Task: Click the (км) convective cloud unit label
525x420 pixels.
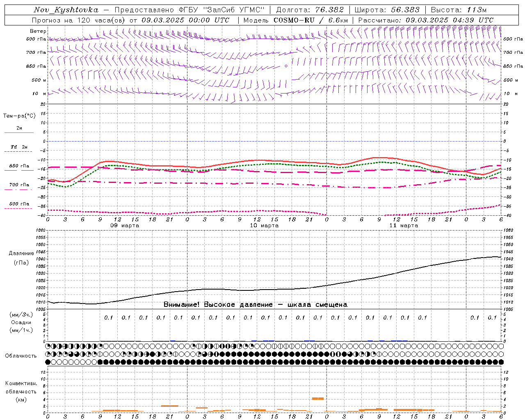Action: (21, 399)
